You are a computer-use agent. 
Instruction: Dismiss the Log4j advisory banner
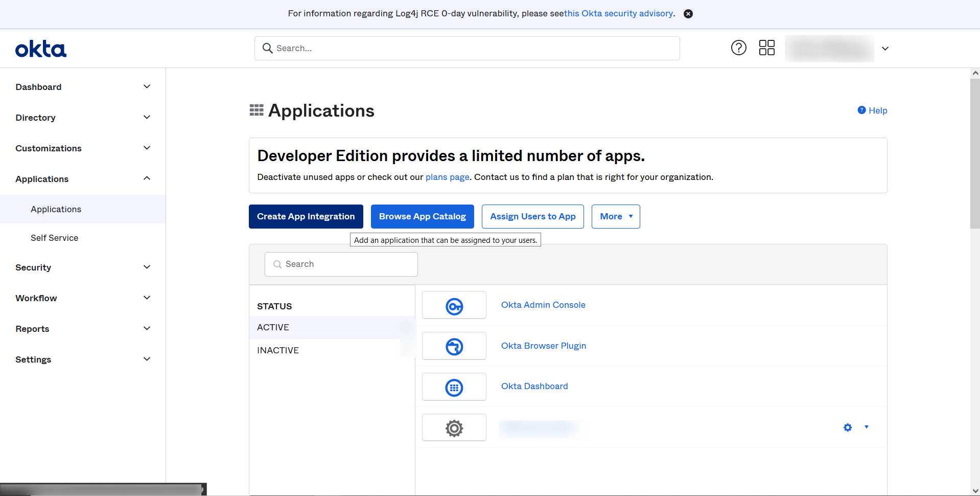pyautogui.click(x=688, y=14)
